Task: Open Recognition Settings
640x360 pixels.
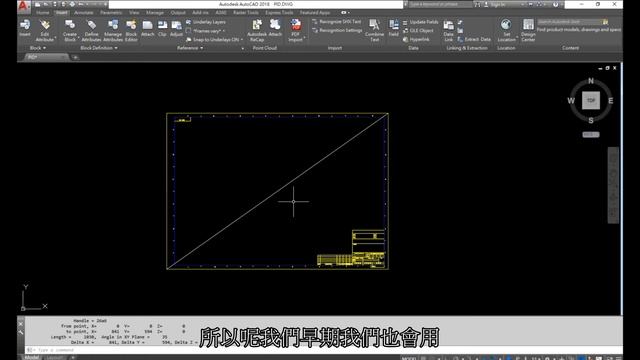Action: (337, 30)
